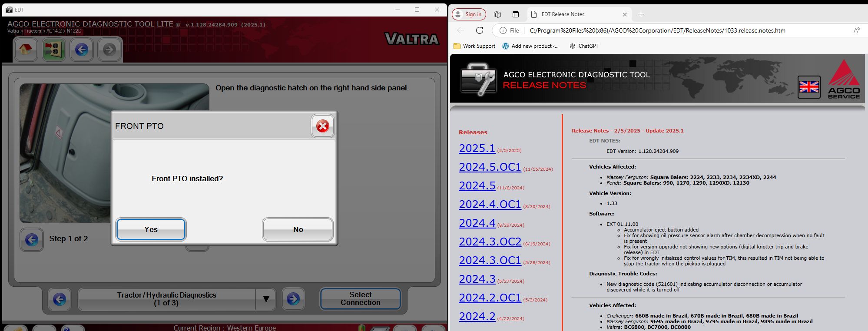Open the browser workspaces icon
This screenshot has width=868, height=331.
click(x=497, y=14)
